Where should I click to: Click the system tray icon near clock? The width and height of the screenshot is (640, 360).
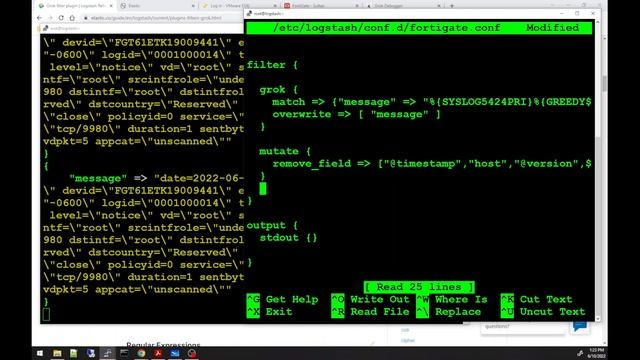click(x=580, y=353)
